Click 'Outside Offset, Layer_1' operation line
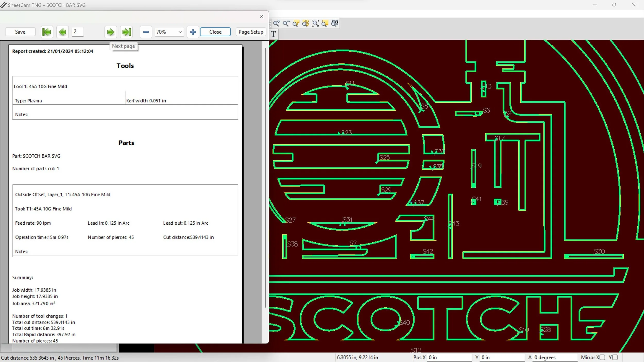 (63, 195)
